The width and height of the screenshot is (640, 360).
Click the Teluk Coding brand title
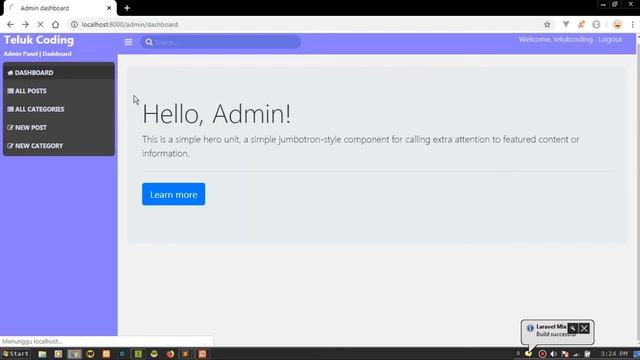39,40
